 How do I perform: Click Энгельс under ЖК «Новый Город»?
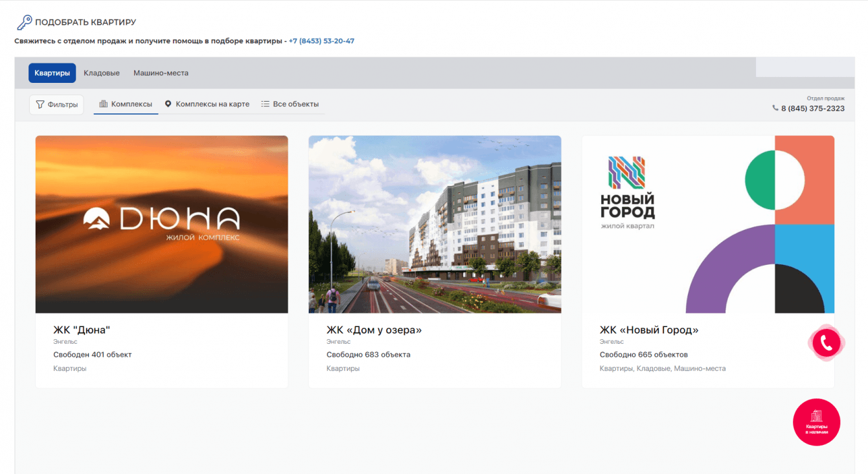[x=611, y=342]
